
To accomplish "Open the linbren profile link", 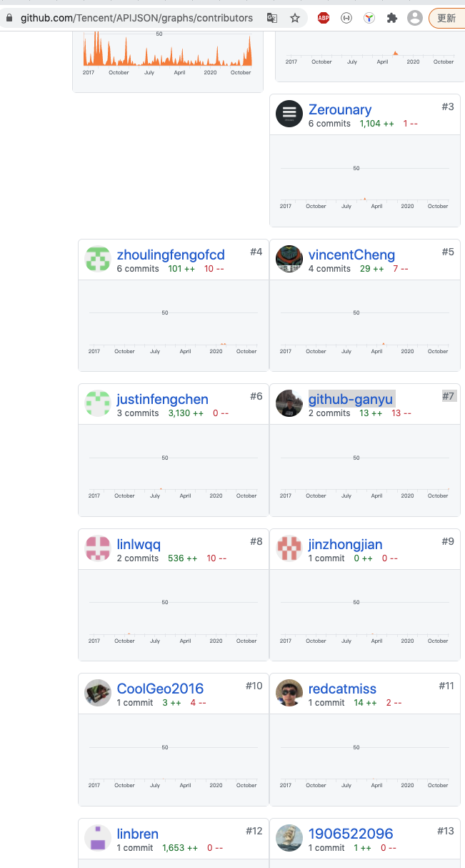I will pos(138,834).
